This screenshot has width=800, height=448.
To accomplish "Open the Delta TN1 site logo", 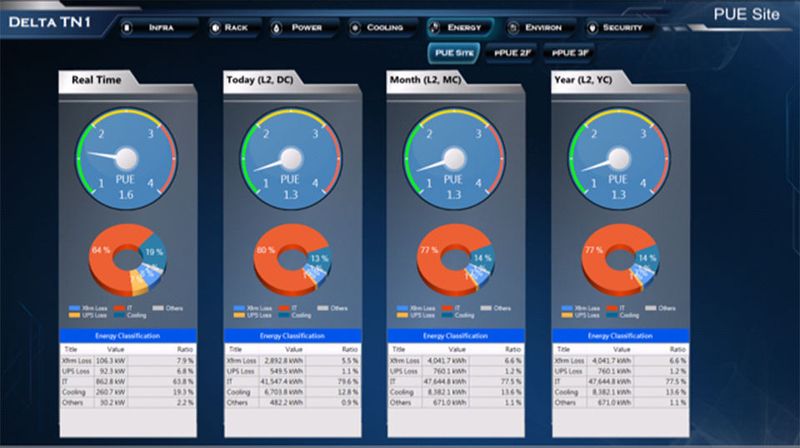I will point(49,22).
